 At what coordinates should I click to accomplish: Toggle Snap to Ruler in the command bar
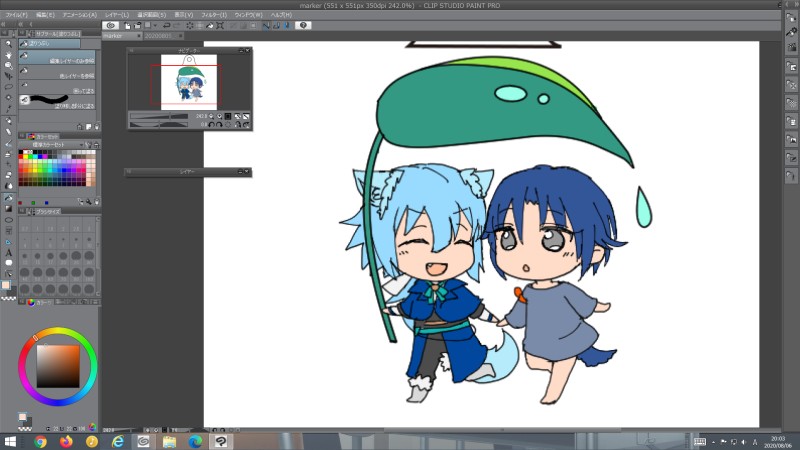tap(266, 25)
